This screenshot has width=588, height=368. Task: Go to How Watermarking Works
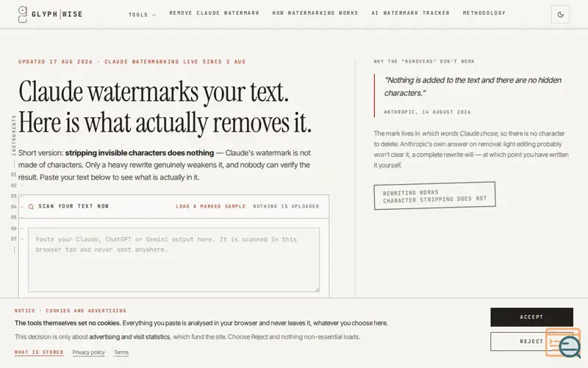coord(315,13)
